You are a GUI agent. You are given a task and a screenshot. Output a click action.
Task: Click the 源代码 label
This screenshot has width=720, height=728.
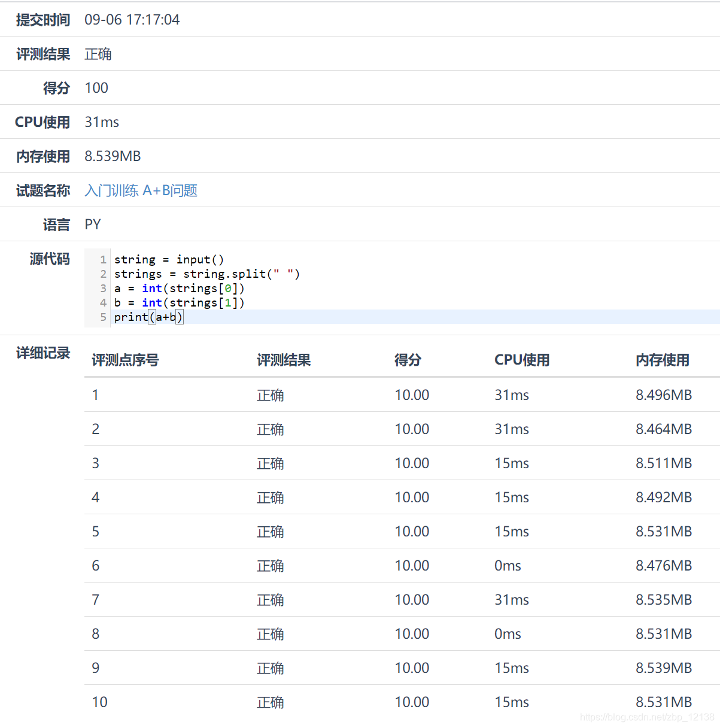(x=50, y=259)
